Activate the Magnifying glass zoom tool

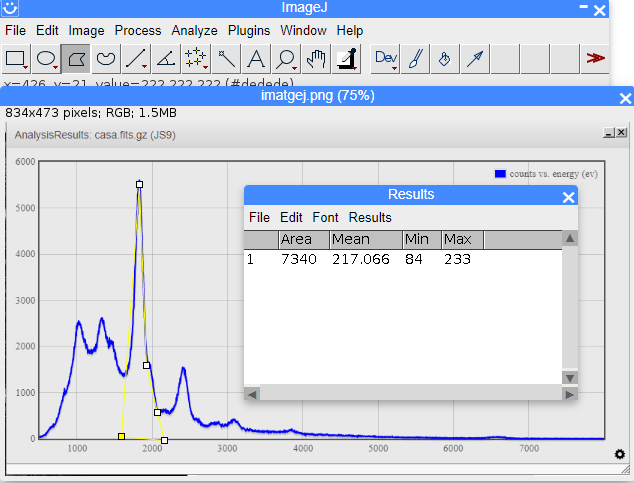click(x=287, y=59)
